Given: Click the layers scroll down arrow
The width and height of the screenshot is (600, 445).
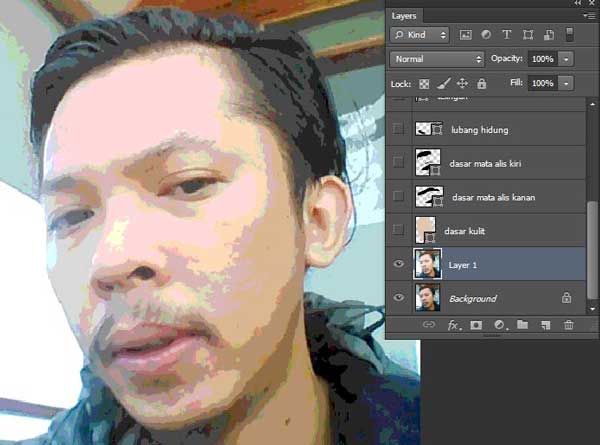Looking at the screenshot, I should (592, 308).
